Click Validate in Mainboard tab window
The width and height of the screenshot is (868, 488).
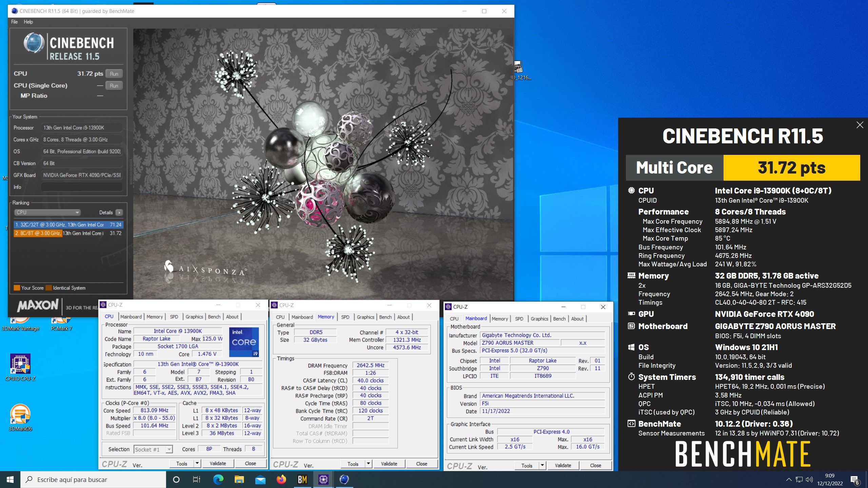coord(563,466)
